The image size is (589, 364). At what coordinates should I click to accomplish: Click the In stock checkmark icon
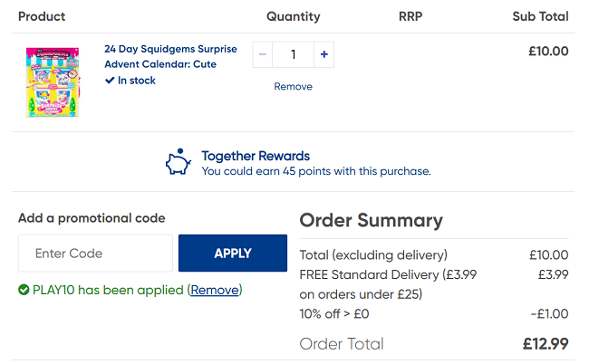(110, 81)
